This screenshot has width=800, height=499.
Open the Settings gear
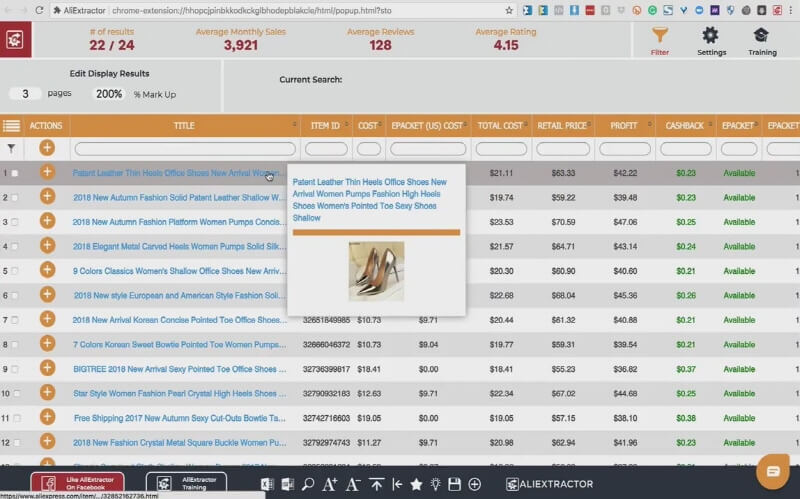pos(711,41)
